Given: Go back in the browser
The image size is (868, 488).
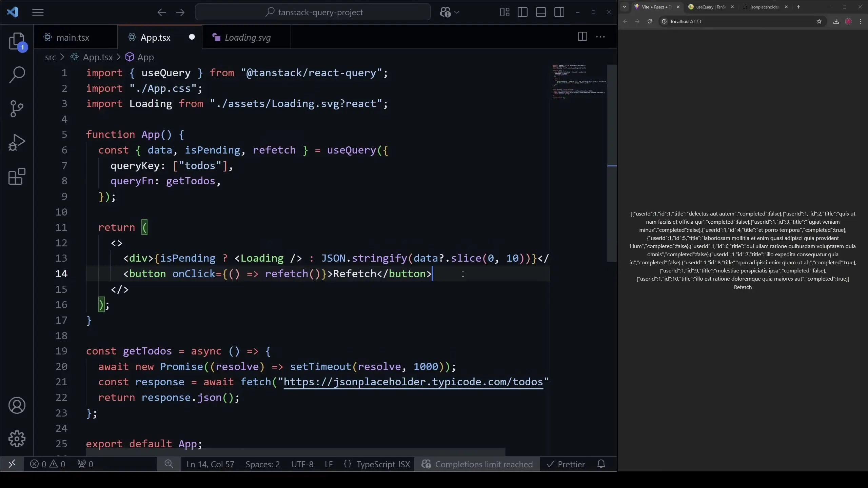Looking at the screenshot, I should pos(626,21).
